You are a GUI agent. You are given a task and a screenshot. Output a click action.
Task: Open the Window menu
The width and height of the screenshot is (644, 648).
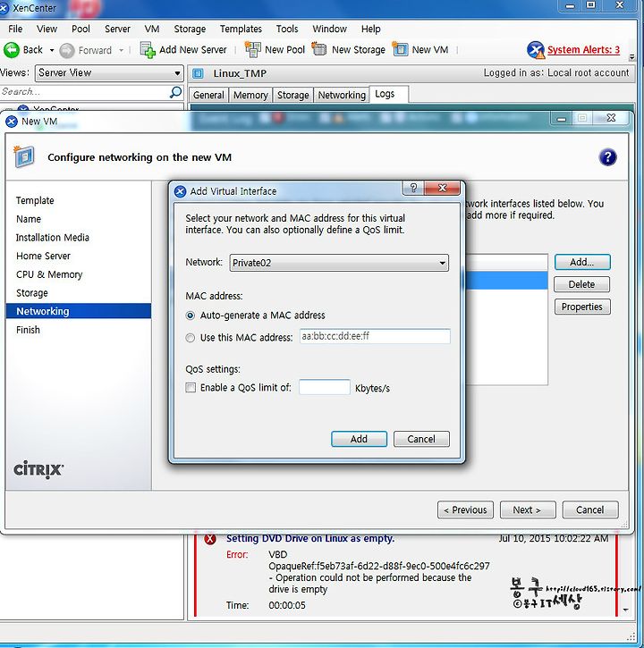click(x=330, y=29)
